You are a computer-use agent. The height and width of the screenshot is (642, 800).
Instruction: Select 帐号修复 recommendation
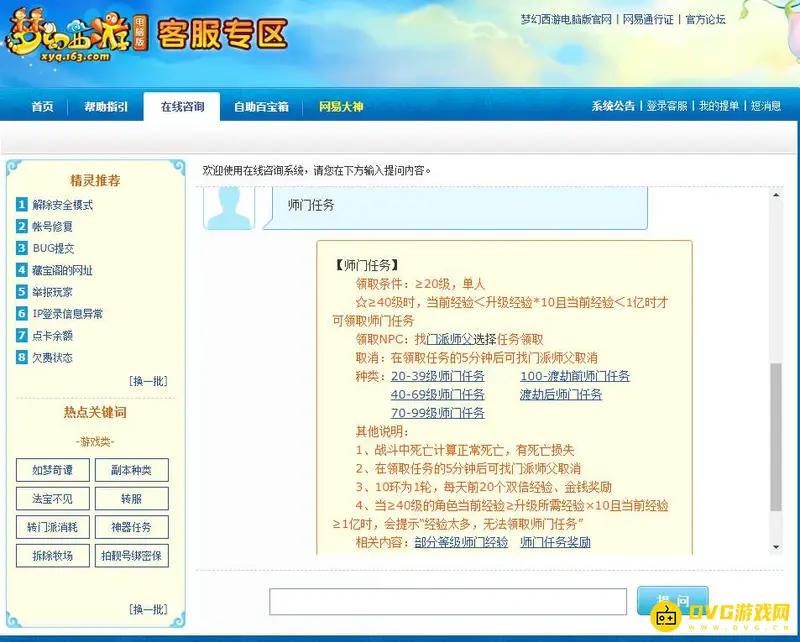point(53,226)
